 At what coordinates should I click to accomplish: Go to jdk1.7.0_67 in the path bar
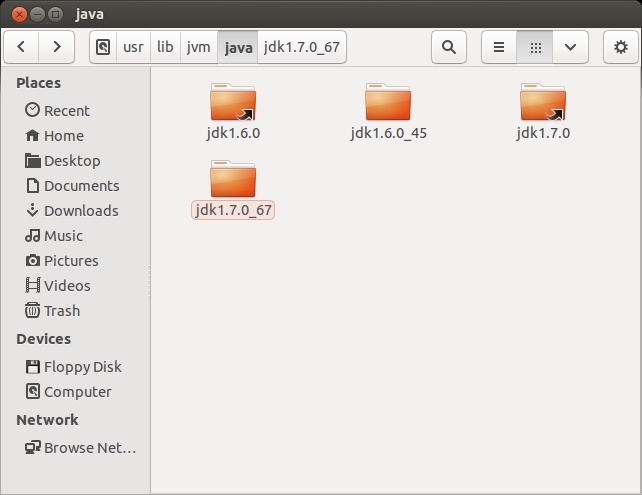tap(302, 47)
